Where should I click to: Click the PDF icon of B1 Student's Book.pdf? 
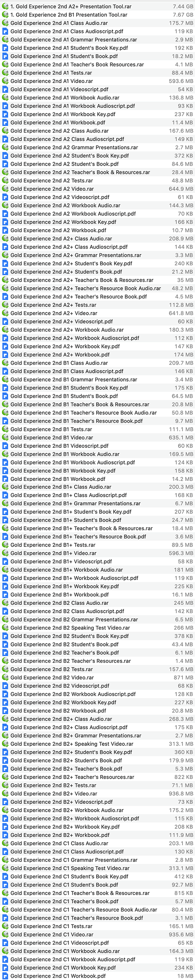click(x=5, y=396)
